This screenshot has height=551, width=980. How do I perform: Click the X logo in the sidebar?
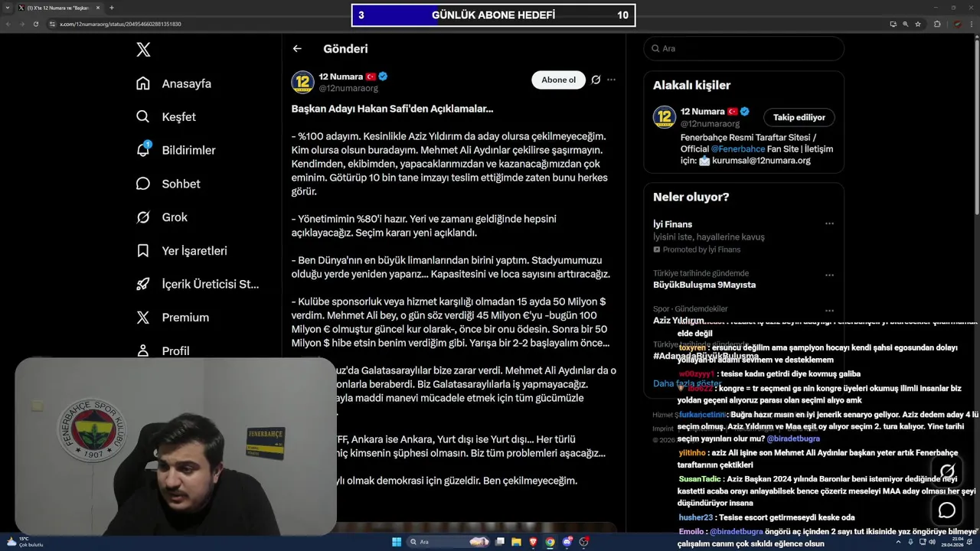pyautogui.click(x=143, y=50)
